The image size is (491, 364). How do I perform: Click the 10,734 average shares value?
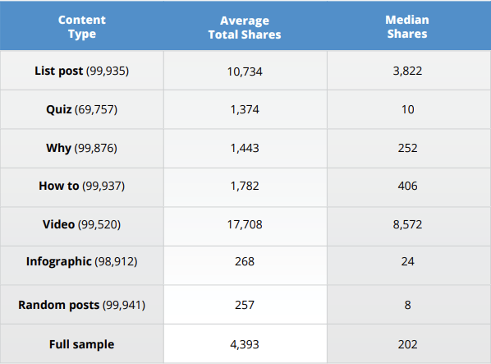coord(245,72)
